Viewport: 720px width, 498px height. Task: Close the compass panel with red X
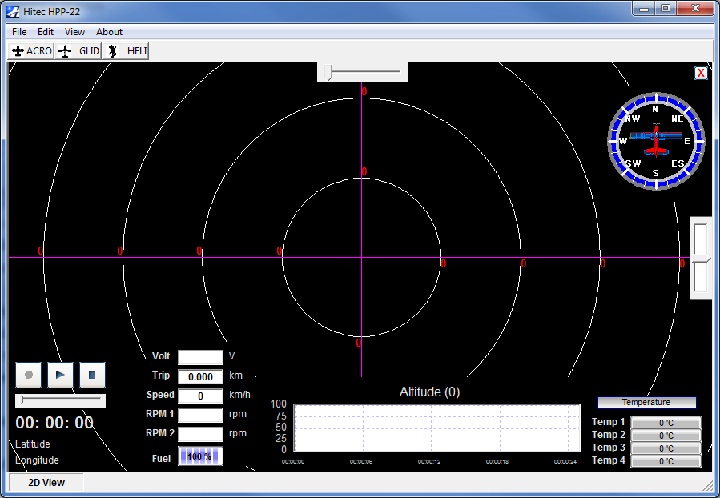pyautogui.click(x=701, y=73)
